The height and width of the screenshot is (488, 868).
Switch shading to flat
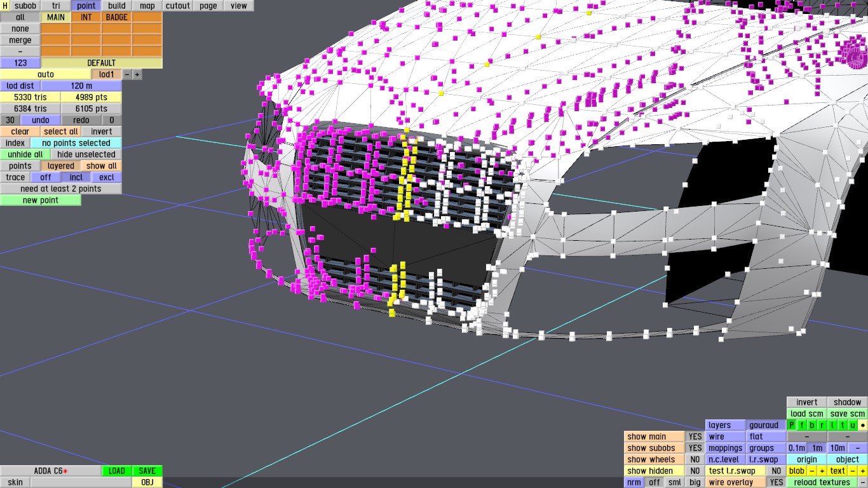point(766,437)
